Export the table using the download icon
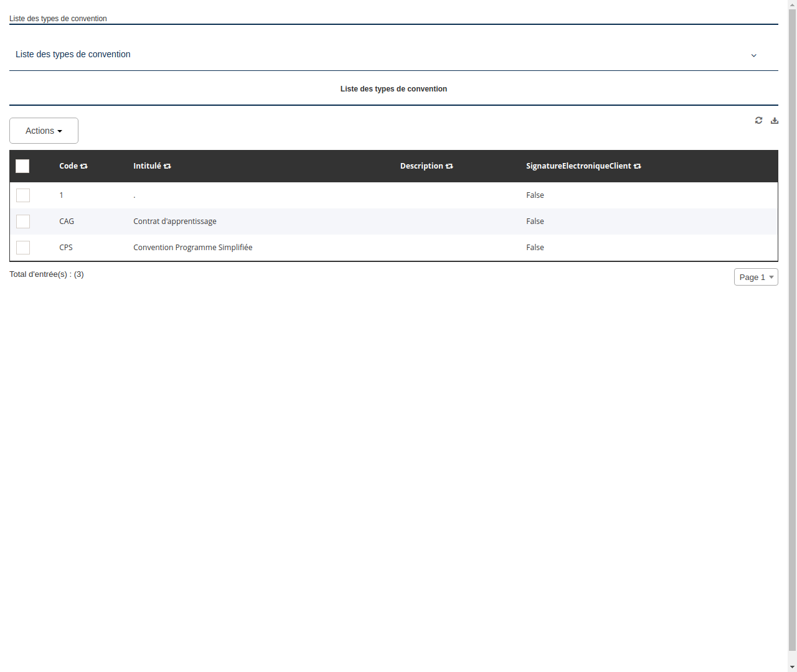Screen dimensions: 797x672 775,120
